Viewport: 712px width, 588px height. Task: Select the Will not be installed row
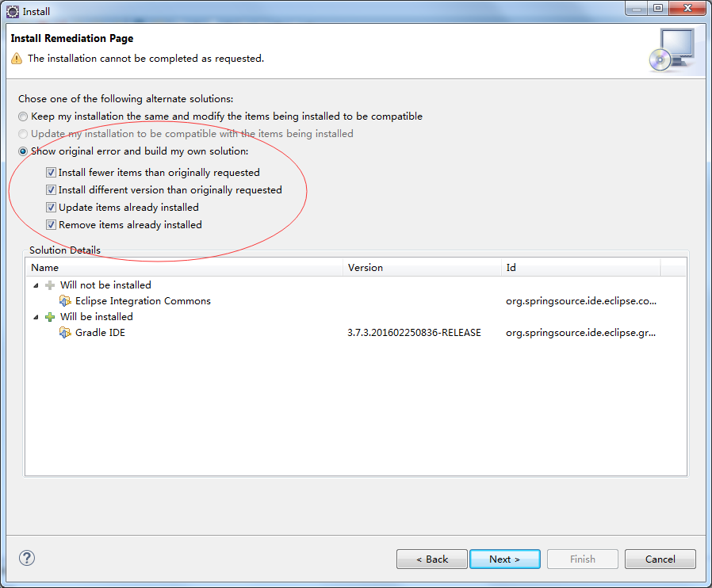(x=356, y=285)
